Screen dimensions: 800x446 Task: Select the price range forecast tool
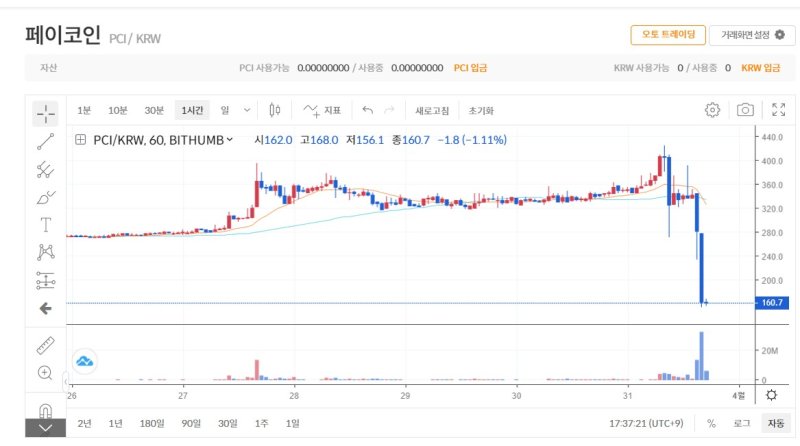(x=45, y=280)
